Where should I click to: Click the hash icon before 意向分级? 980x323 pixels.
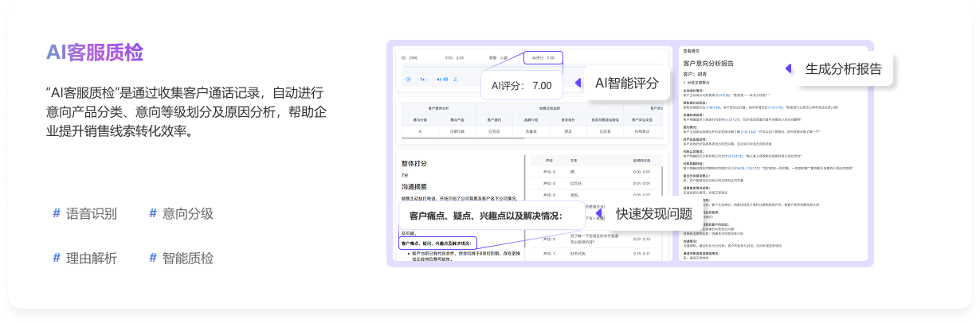[153, 213]
